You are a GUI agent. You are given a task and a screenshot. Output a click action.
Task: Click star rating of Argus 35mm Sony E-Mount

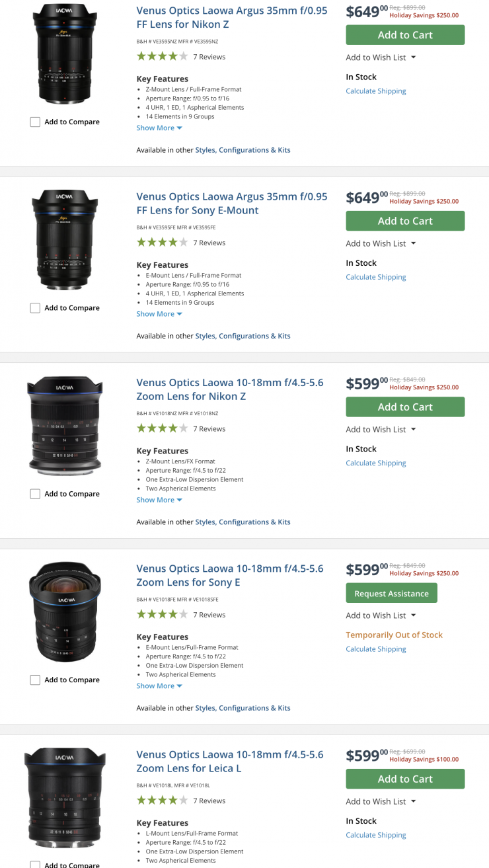coord(162,243)
